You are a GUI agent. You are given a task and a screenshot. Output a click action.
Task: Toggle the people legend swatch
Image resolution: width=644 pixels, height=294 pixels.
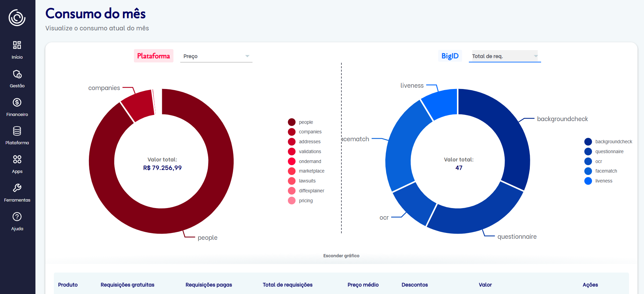click(x=292, y=122)
